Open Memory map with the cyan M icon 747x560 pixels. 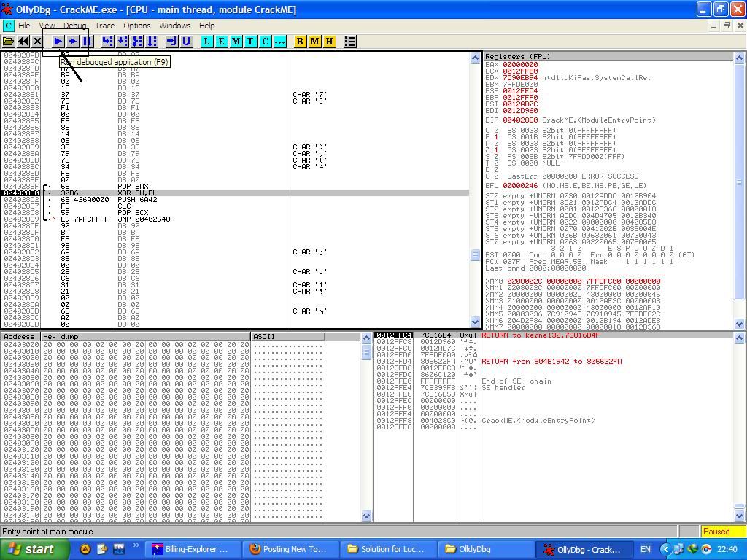tap(236, 42)
